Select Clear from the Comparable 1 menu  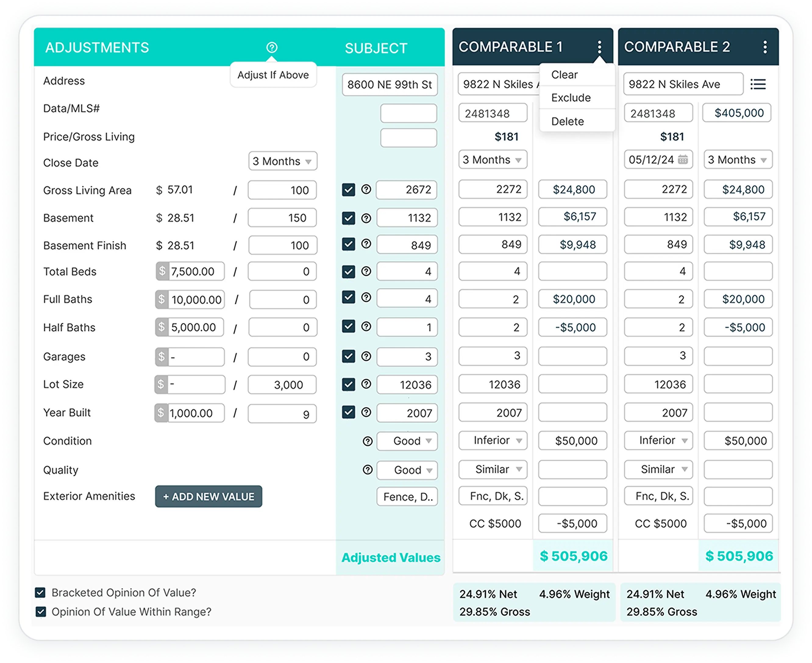pyautogui.click(x=577, y=75)
